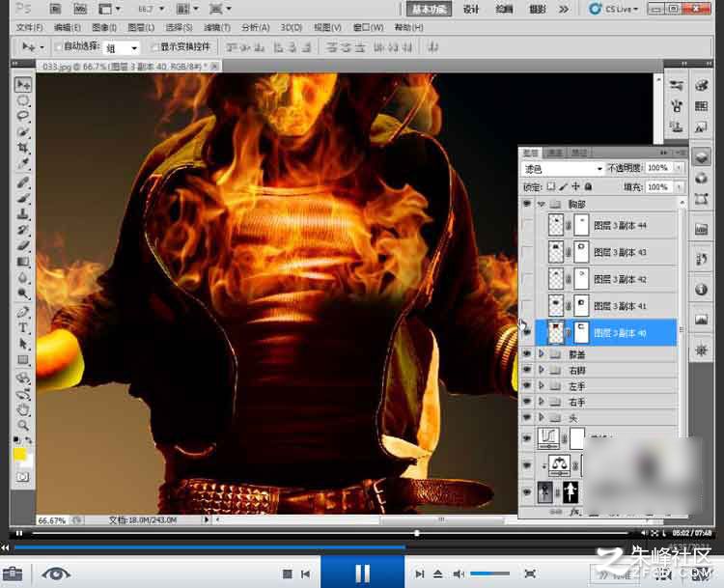Open the blend mode dropdown showing 滤色

pyautogui.click(x=563, y=169)
